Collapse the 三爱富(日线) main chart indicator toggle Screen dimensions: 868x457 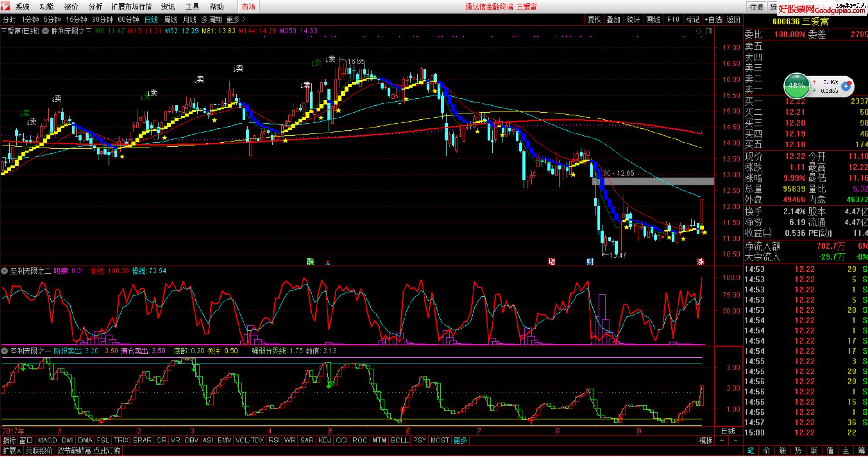pyautogui.click(x=45, y=31)
